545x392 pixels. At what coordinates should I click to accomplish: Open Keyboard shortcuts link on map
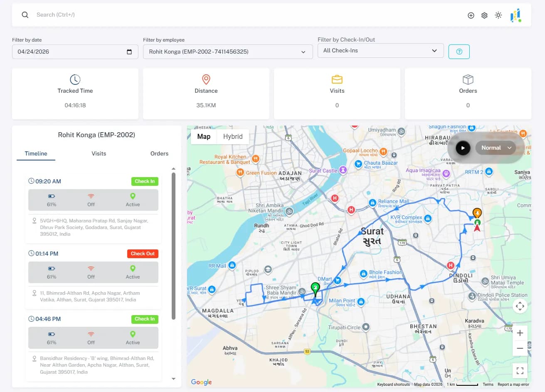pos(393,385)
